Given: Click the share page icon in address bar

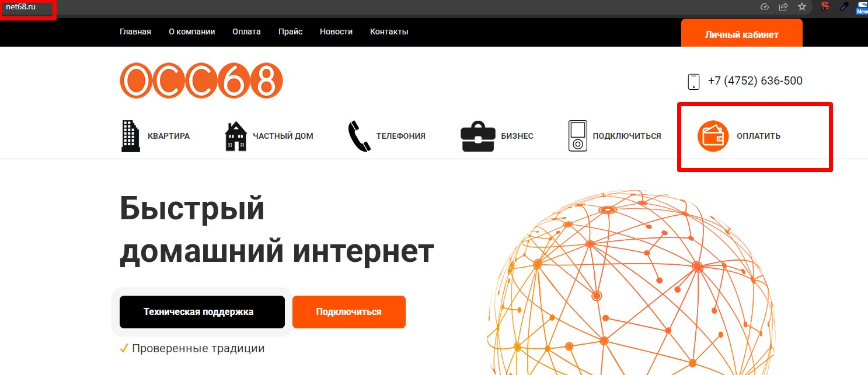Looking at the screenshot, I should (x=783, y=7).
